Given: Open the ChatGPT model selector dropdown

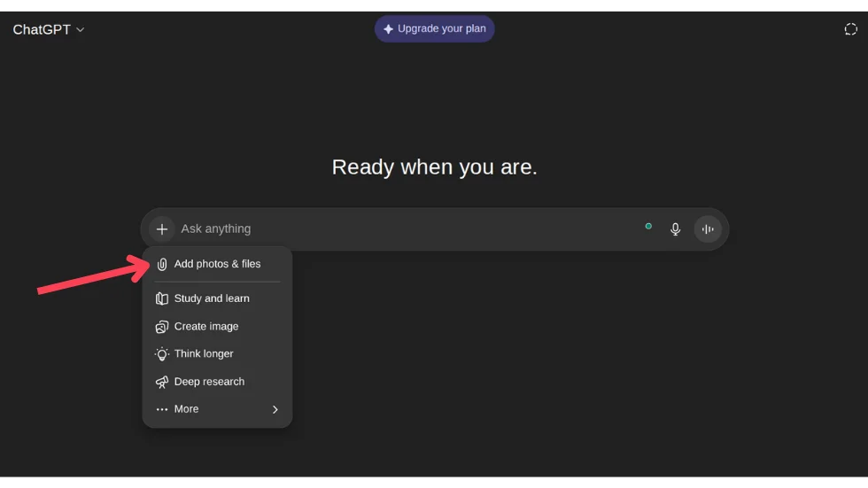Looking at the screenshot, I should [x=48, y=29].
